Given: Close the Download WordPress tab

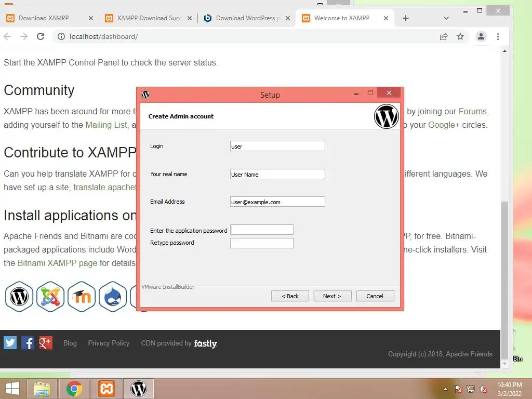Looking at the screenshot, I should (288, 18).
